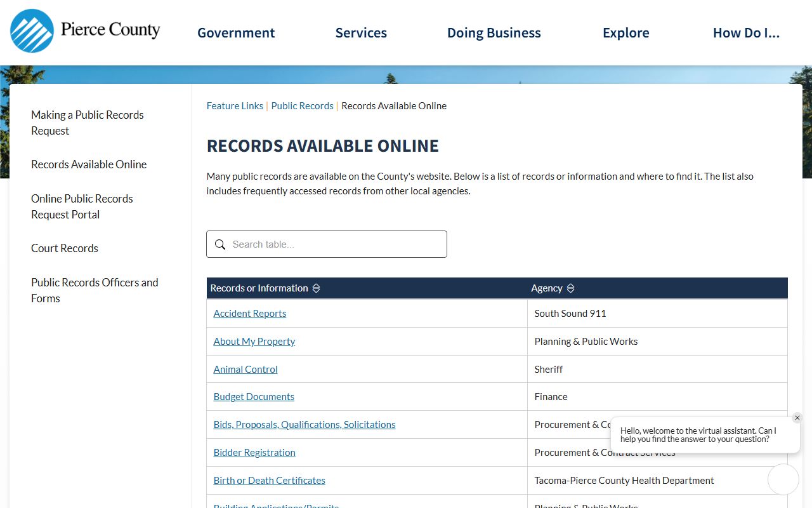The image size is (812, 508).
Task: Open Public Records Officers and Forms
Action: pos(95,290)
